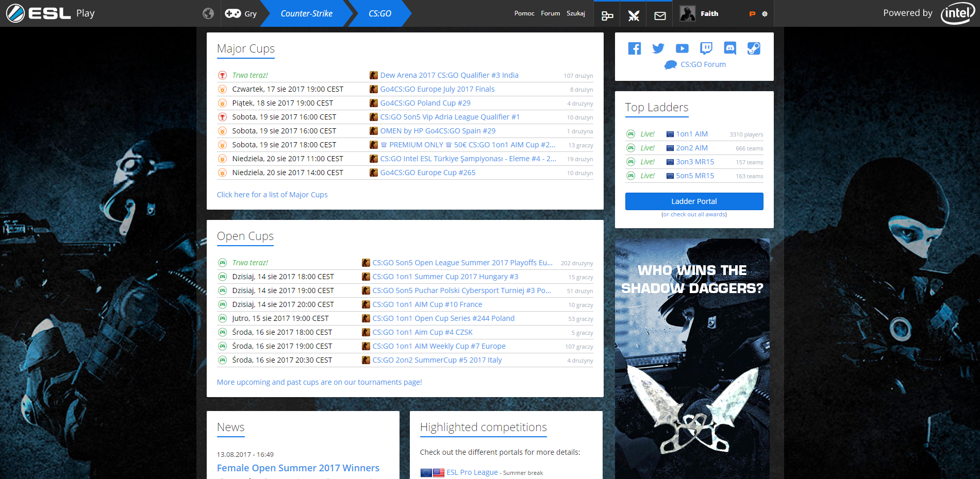Image resolution: width=980 pixels, height=479 pixels.
Task: Open 2on2 SummerCup #5 2017 Italy
Action: click(x=437, y=360)
